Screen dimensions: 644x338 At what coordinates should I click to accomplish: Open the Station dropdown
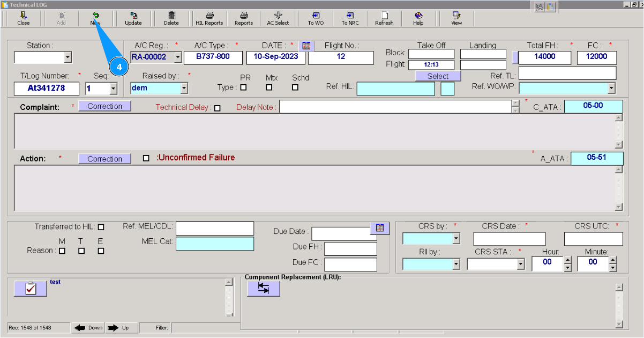[x=68, y=57]
